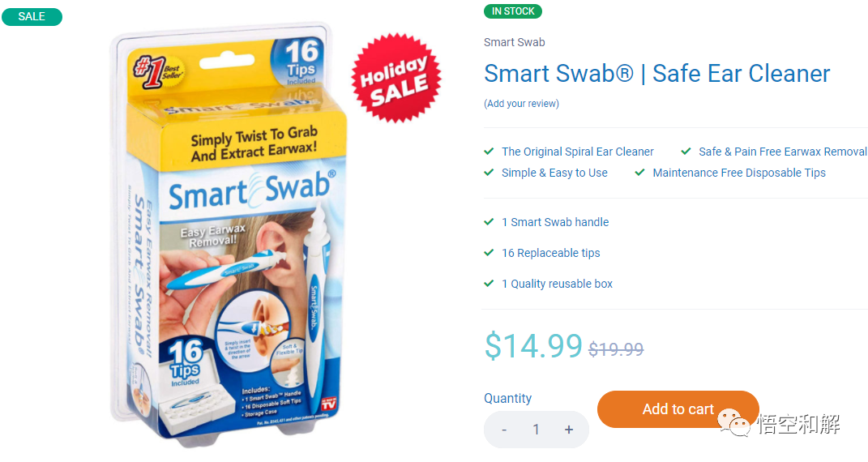The width and height of the screenshot is (868, 462).
Task: Click checkmark beside 16 Replaceable tips
Action: click(489, 253)
